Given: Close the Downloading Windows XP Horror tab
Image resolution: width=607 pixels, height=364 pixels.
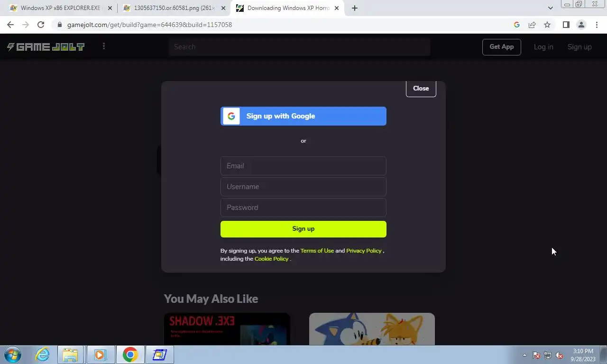Looking at the screenshot, I should click(337, 8).
